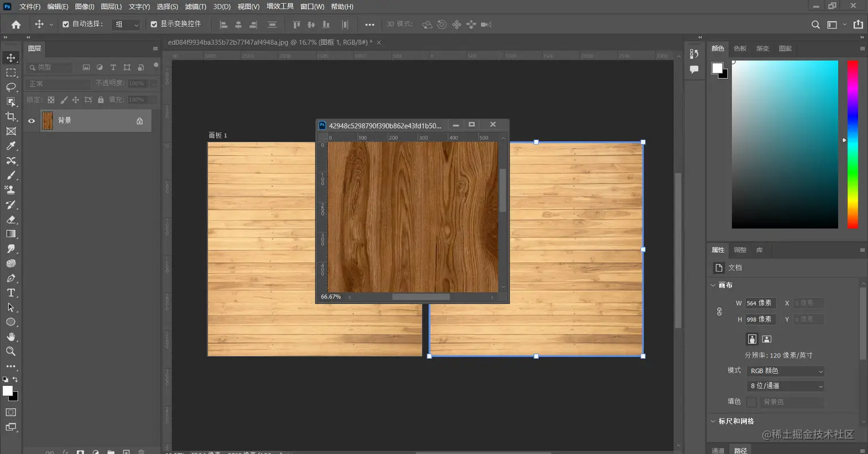Select the Ellipse shape tool
The width and height of the screenshot is (868, 454).
pyautogui.click(x=11, y=322)
